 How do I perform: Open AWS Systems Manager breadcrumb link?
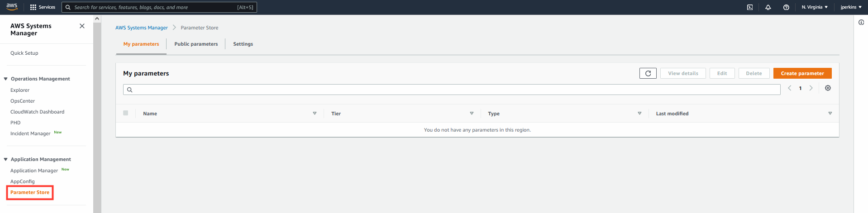click(141, 28)
